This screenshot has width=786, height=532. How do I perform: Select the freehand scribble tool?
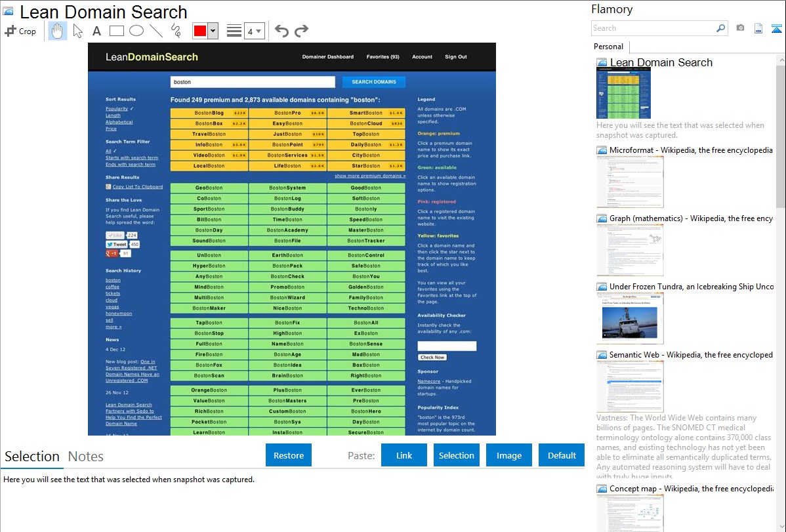(x=176, y=31)
